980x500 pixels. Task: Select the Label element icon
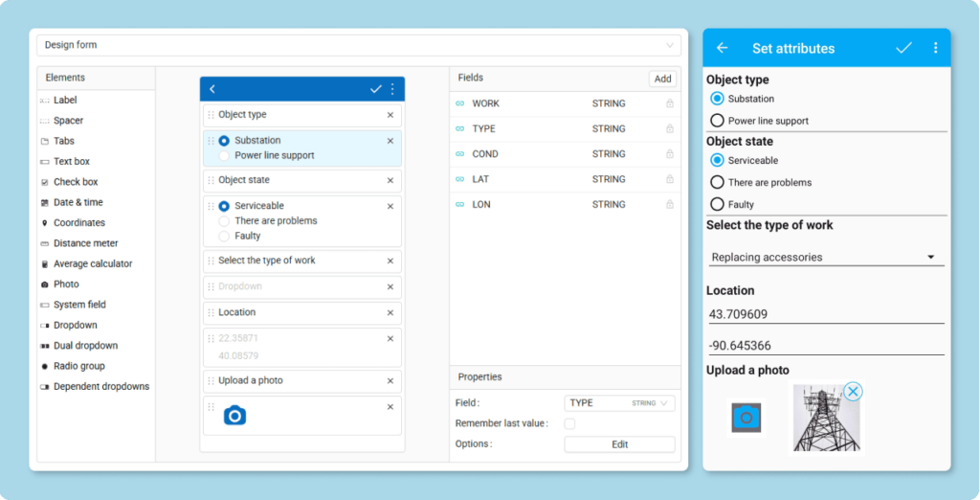point(44,101)
